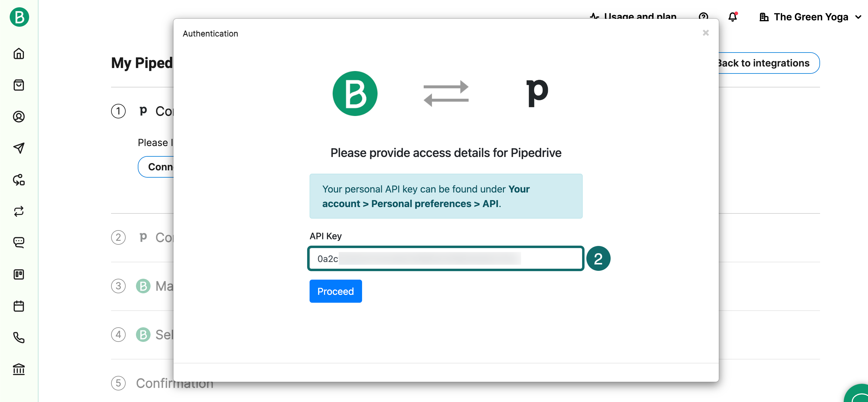
Task: Open the Phone icon in the sidebar
Action: click(19, 337)
